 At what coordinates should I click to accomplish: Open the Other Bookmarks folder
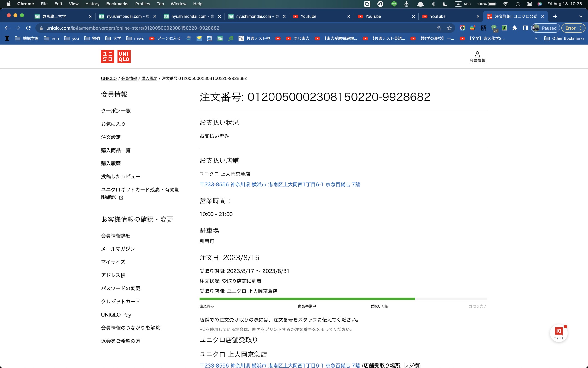[x=564, y=38]
